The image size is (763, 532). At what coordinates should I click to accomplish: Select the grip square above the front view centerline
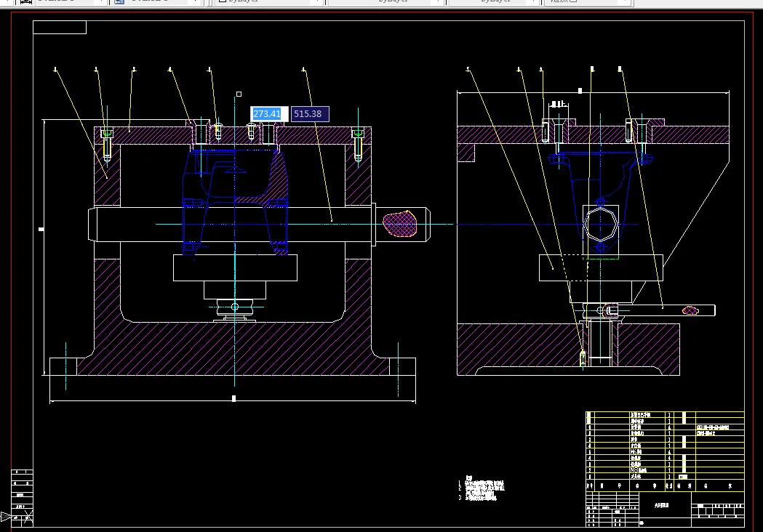pyautogui.click(x=239, y=94)
